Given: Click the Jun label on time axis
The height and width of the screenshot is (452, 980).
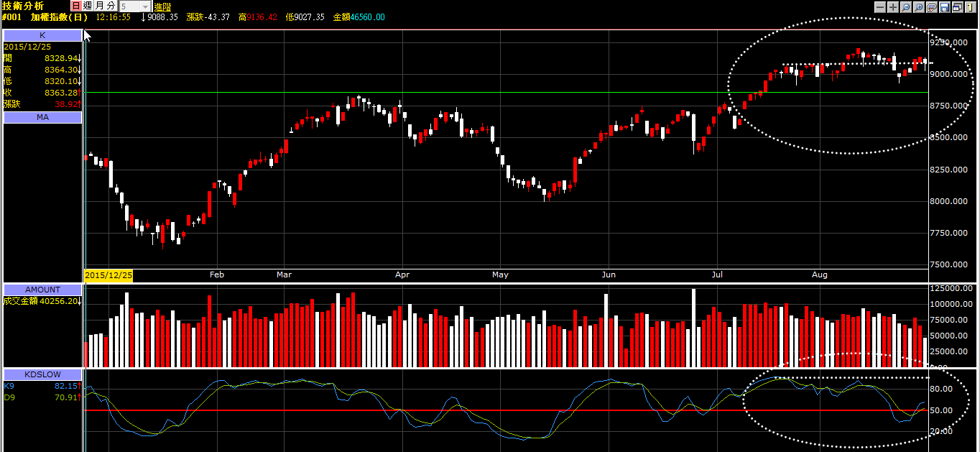Looking at the screenshot, I should 609,275.
